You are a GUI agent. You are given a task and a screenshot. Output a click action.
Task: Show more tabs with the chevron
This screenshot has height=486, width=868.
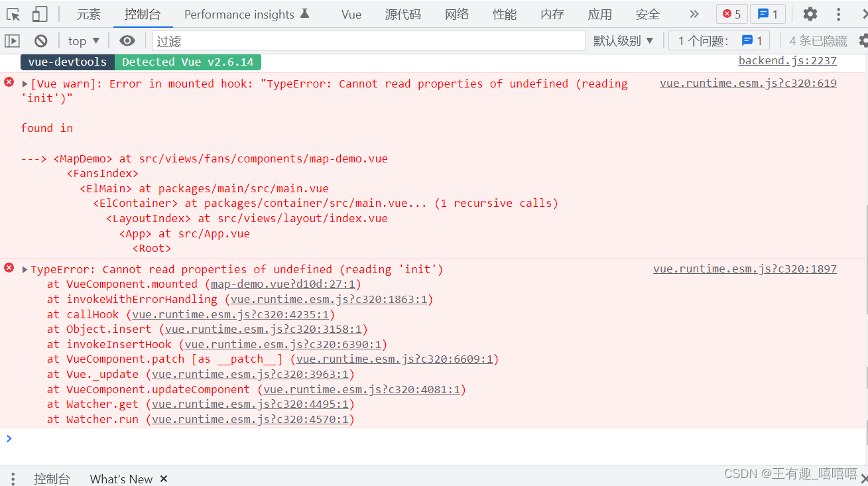coord(694,14)
